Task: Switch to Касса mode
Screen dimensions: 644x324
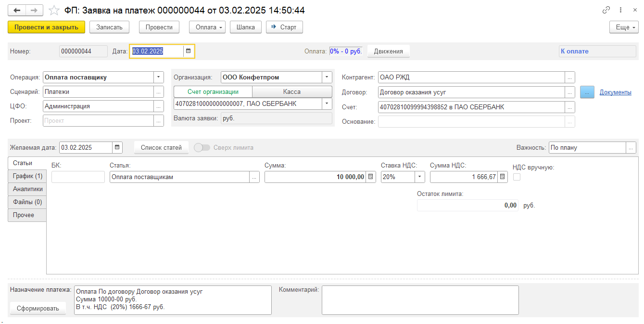Action: tap(292, 91)
